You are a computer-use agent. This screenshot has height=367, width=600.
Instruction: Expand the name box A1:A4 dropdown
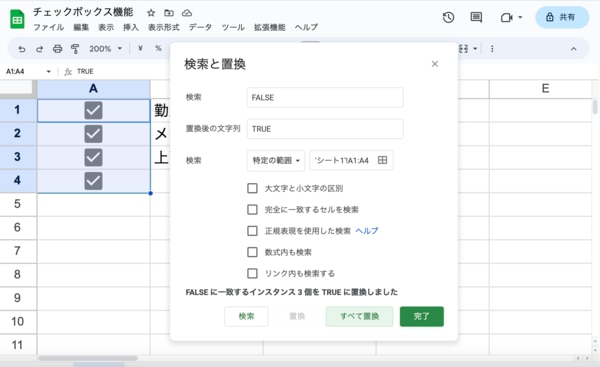49,72
